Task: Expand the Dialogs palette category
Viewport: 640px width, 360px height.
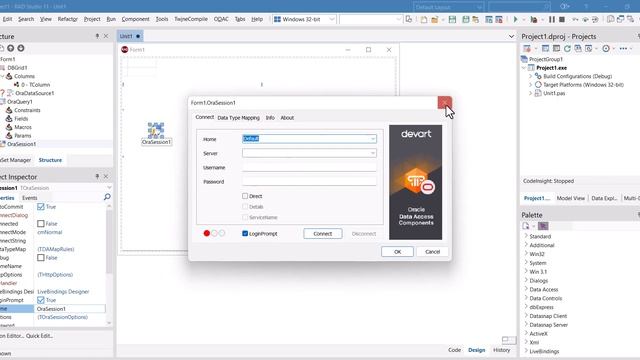Action: (x=526, y=280)
